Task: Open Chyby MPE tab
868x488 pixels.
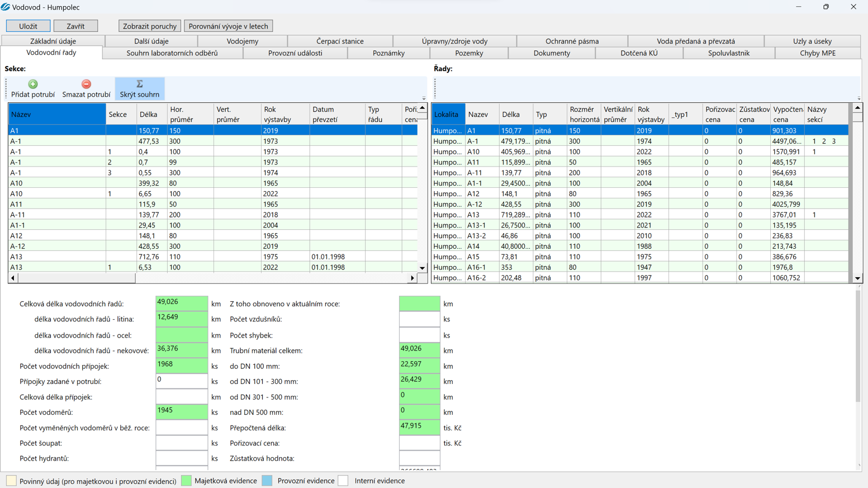Action: [818, 53]
